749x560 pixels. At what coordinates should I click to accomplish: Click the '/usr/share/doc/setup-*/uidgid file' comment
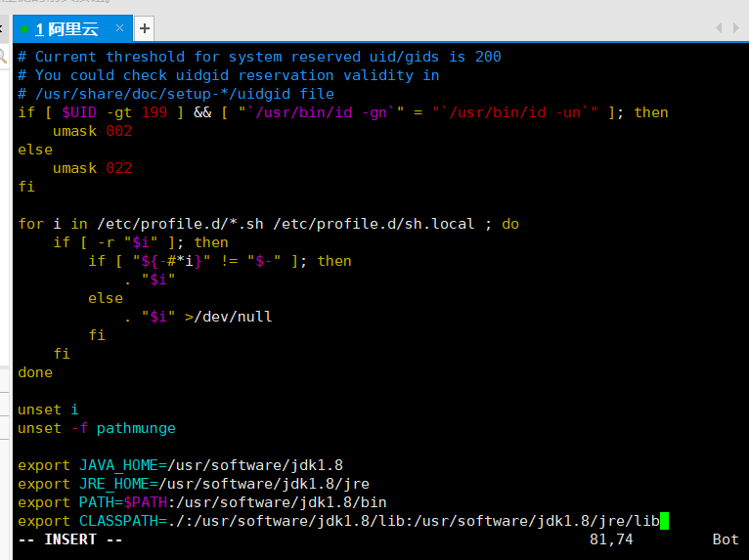coord(176,94)
